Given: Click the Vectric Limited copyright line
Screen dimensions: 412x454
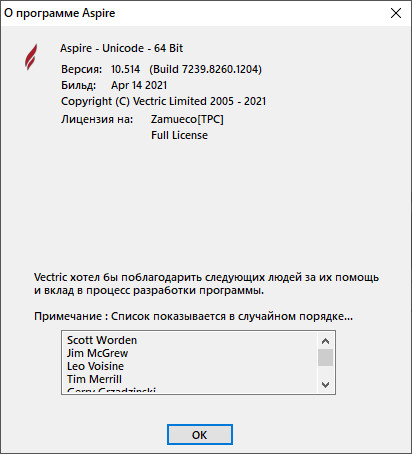Looking at the screenshot, I should point(163,101).
